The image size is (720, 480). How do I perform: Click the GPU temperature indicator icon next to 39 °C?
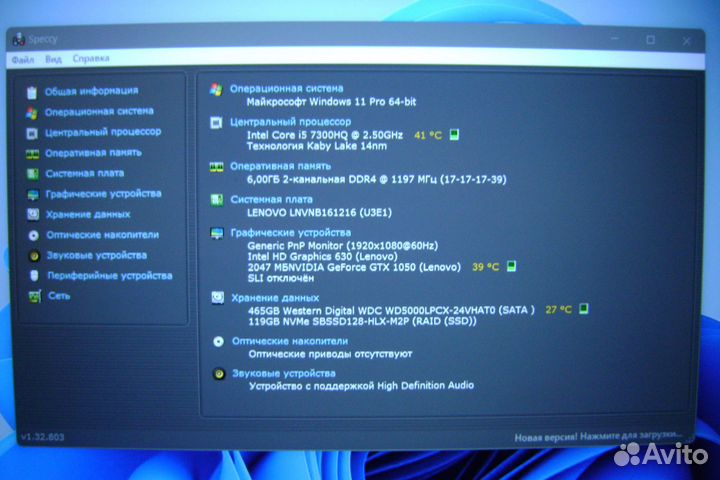click(x=511, y=266)
